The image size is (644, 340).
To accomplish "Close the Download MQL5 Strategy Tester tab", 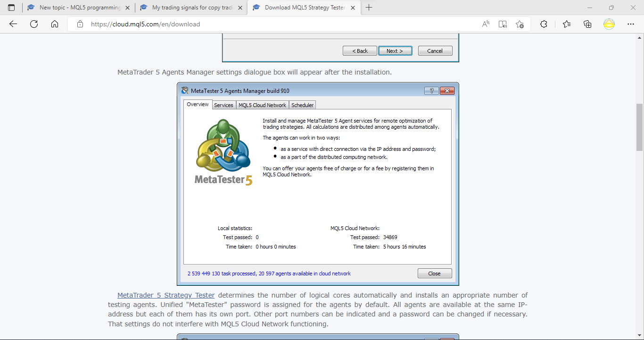I will 353,8.
